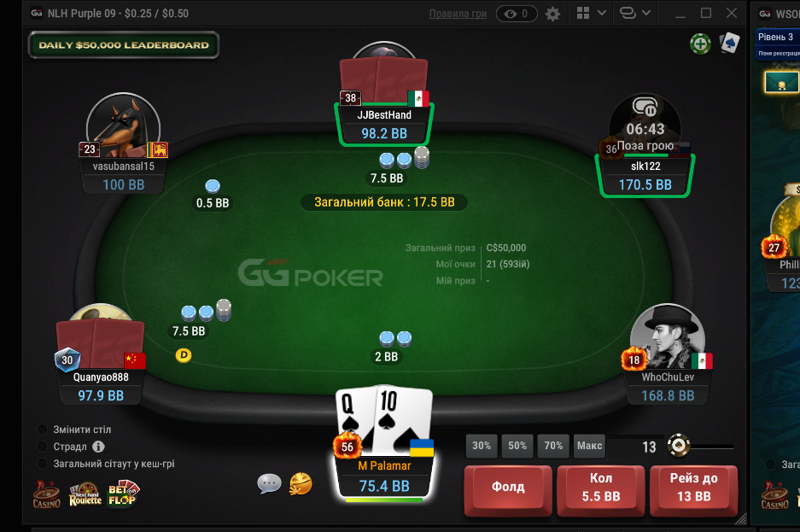Launch the Casino icon
Screen dimensions: 800x532
pyautogui.click(x=47, y=494)
